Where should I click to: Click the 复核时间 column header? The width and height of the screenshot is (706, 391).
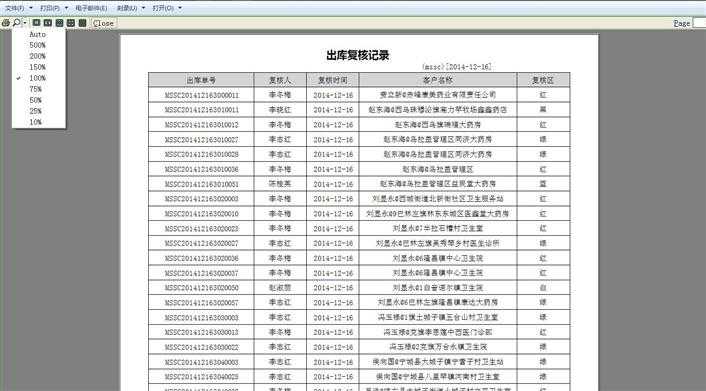333,80
